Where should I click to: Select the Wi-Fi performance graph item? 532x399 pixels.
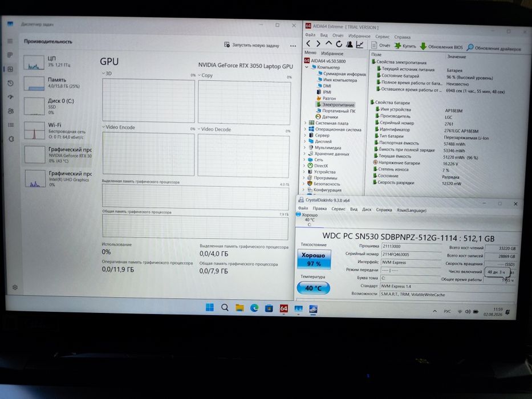tap(58, 131)
